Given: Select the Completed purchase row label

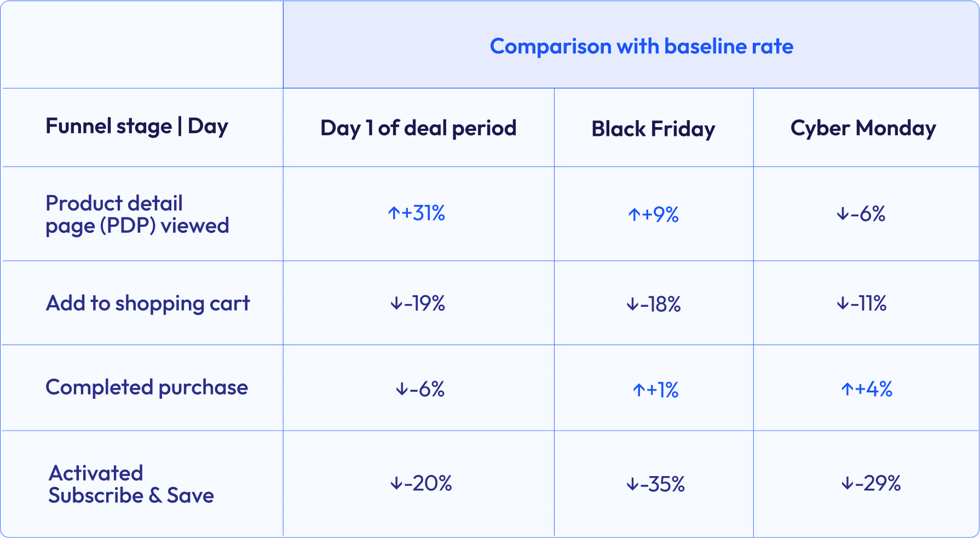Looking at the screenshot, I should (x=147, y=388).
